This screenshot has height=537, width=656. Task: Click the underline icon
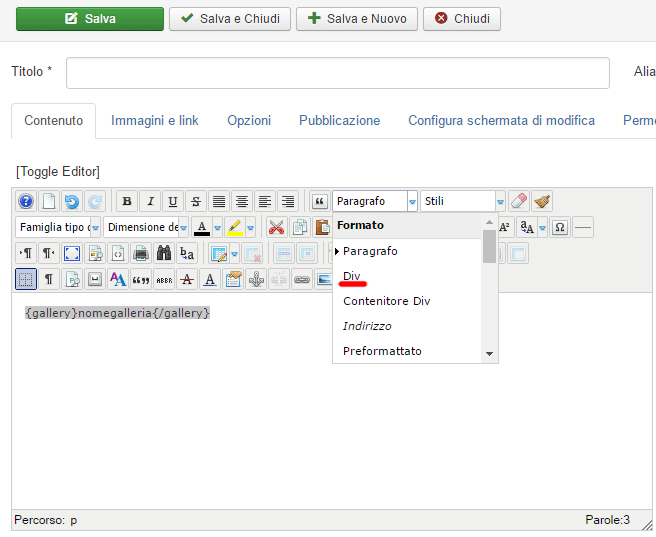click(x=173, y=201)
